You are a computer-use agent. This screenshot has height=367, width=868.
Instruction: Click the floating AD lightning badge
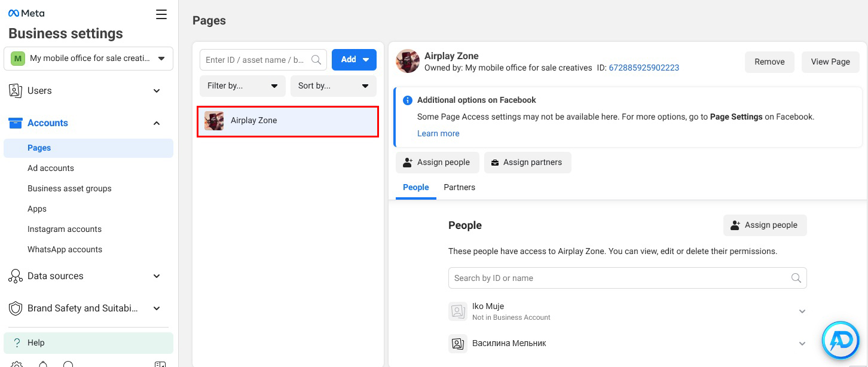click(x=841, y=341)
